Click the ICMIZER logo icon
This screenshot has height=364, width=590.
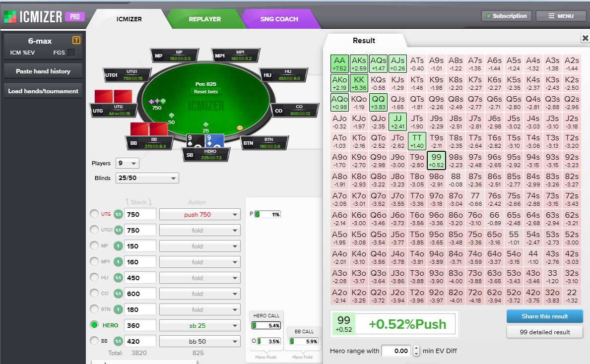point(10,17)
